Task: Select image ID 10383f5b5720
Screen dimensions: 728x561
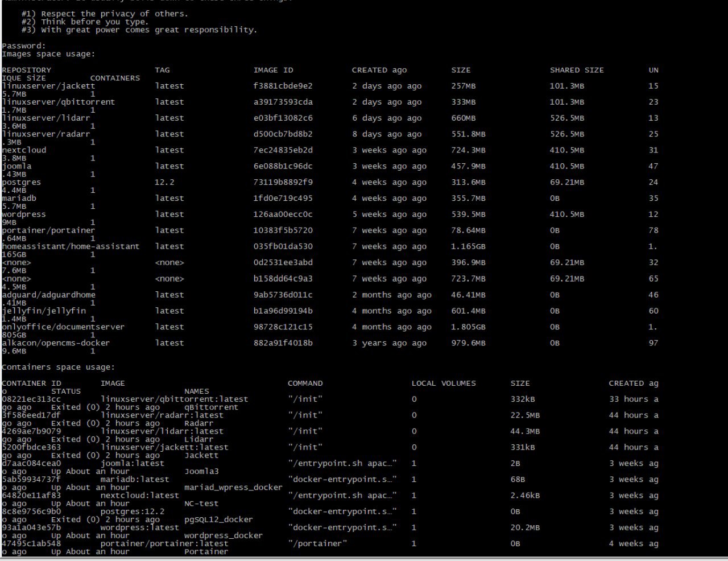Action: click(283, 230)
